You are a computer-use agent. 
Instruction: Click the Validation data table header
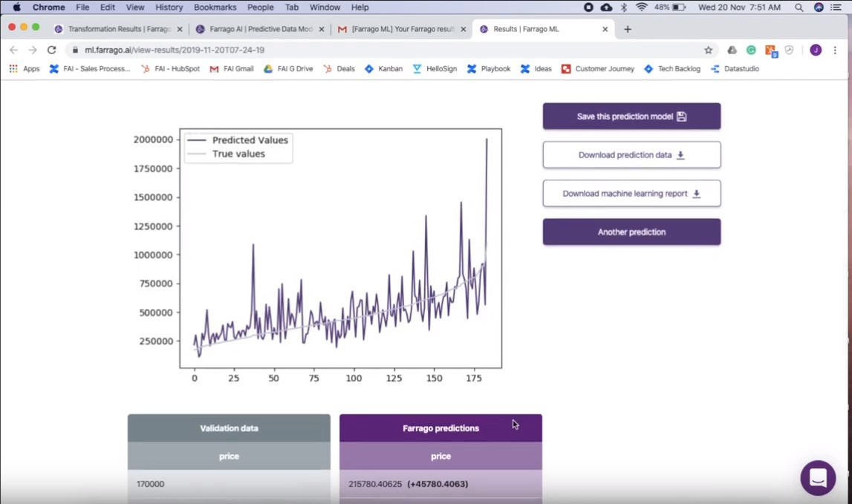tap(229, 428)
